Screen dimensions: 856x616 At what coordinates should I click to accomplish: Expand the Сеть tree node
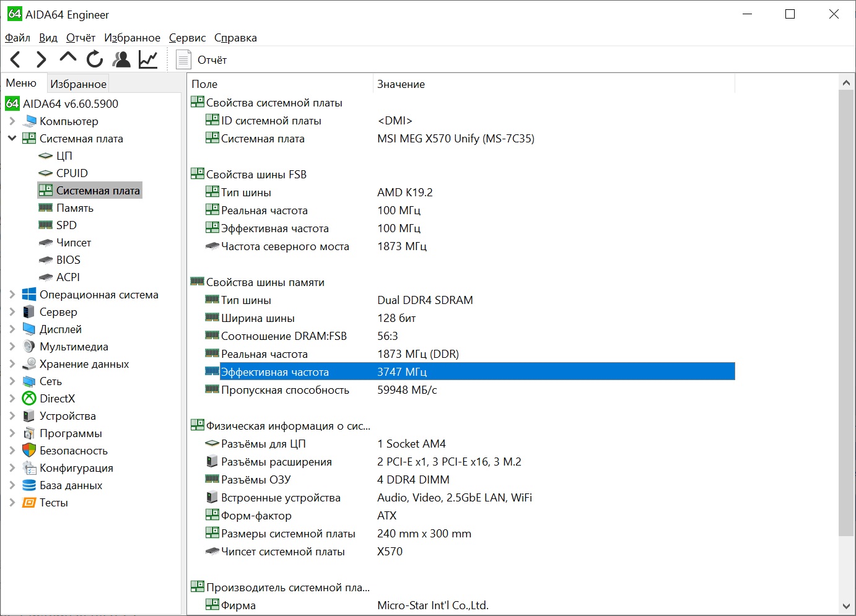coord(12,381)
